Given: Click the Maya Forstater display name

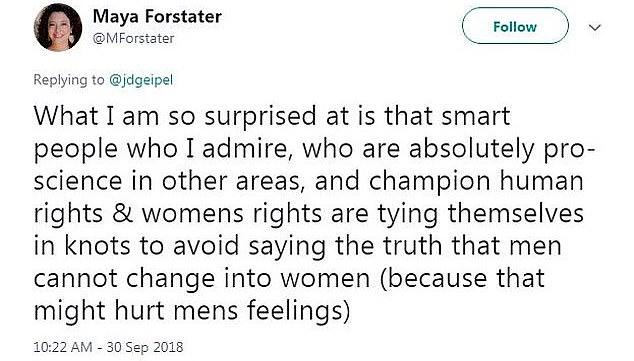Looking at the screenshot, I should point(157,17).
